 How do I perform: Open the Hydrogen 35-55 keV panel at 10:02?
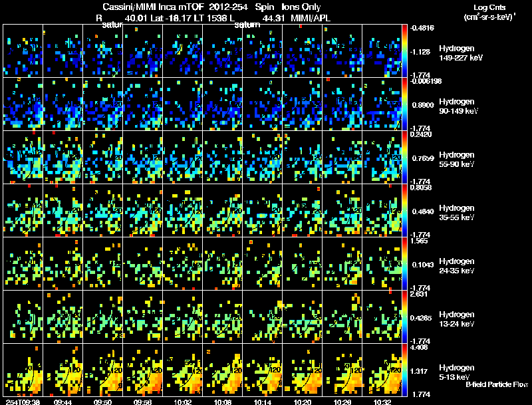[x=182, y=210]
